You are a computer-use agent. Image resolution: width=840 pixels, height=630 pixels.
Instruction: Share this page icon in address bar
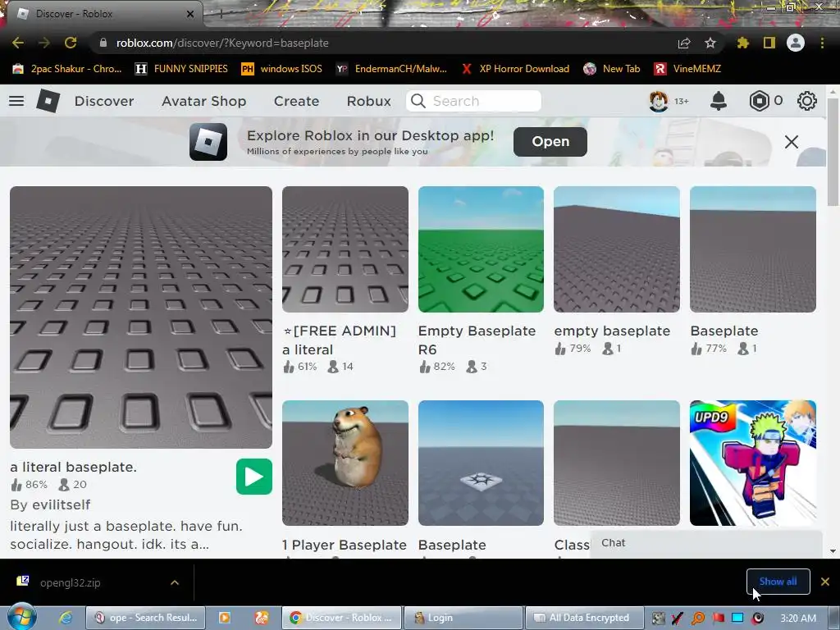coord(684,43)
